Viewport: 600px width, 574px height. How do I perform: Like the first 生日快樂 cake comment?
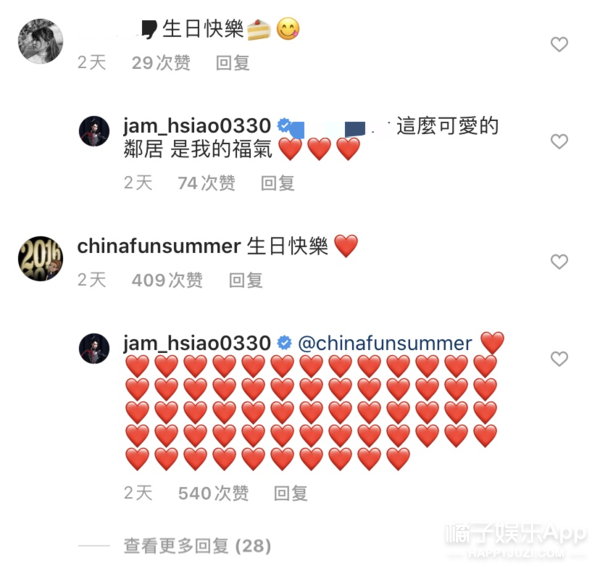click(x=559, y=44)
